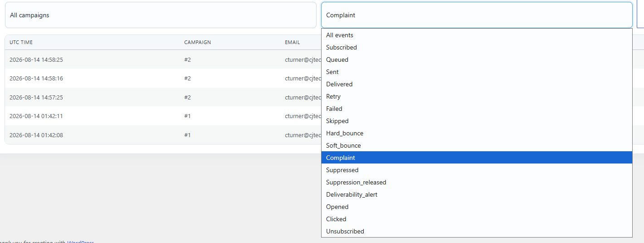Select Failed event option
This screenshot has height=243, width=644.
coord(477,109)
